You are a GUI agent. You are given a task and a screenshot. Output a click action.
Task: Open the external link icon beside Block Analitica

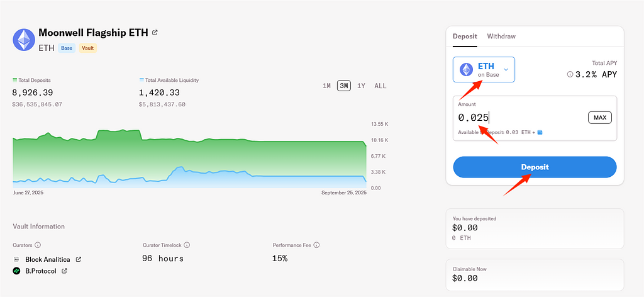79,259
